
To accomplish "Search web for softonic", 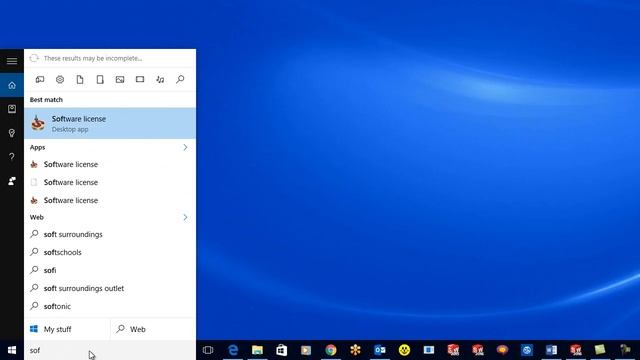I will (110, 307).
